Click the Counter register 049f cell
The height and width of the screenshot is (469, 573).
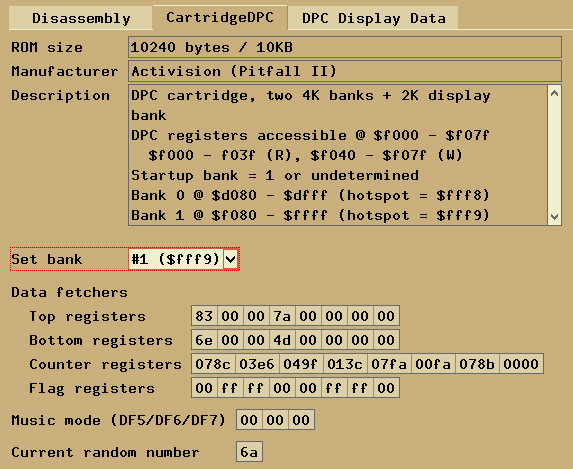(301, 364)
